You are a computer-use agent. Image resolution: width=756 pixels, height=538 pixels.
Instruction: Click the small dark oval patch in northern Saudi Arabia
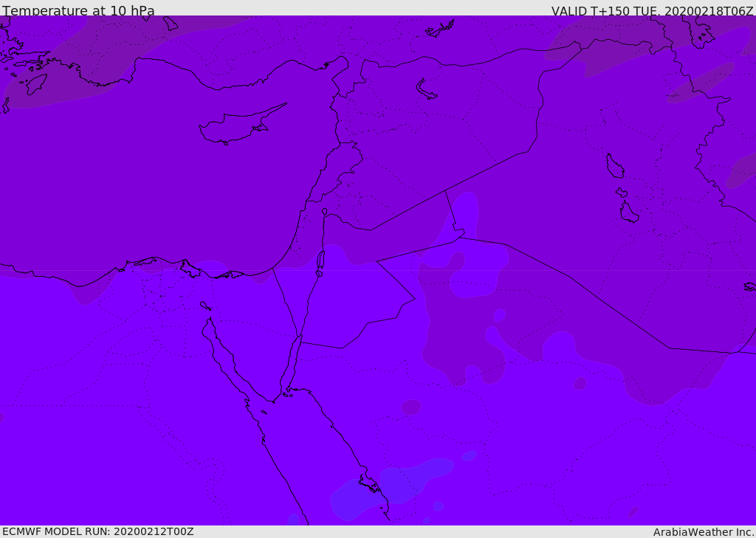click(x=410, y=407)
